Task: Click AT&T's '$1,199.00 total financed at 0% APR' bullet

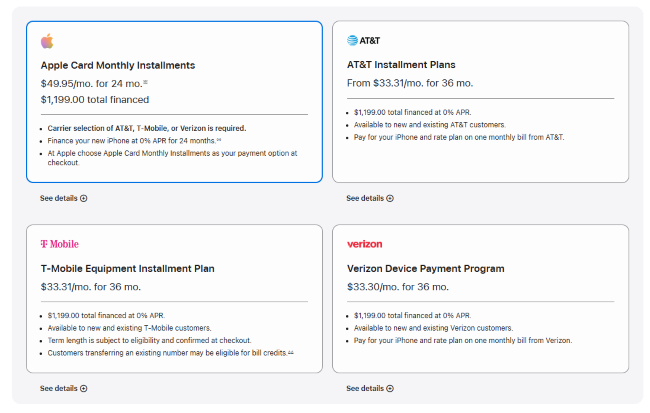Action: [x=412, y=112]
